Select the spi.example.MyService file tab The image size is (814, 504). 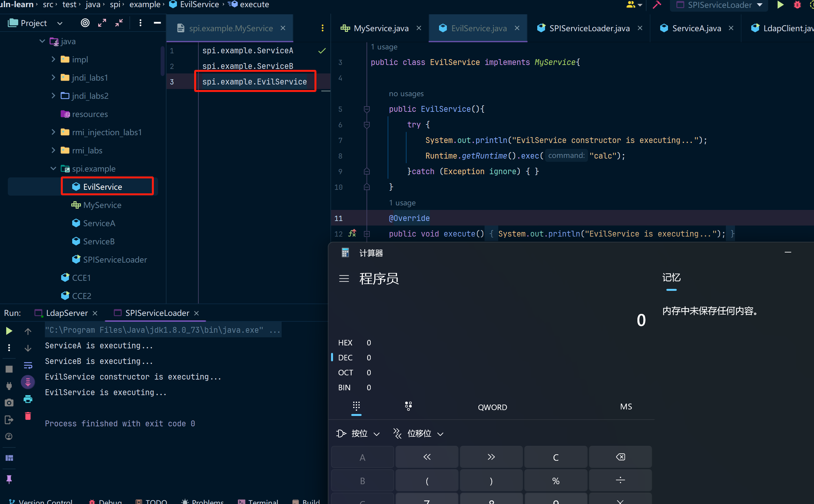click(231, 28)
